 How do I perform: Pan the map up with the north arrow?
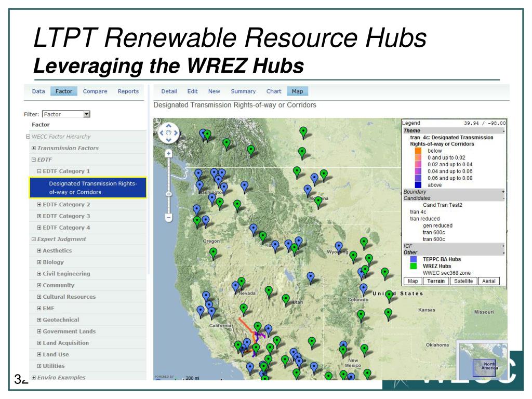coord(169,126)
